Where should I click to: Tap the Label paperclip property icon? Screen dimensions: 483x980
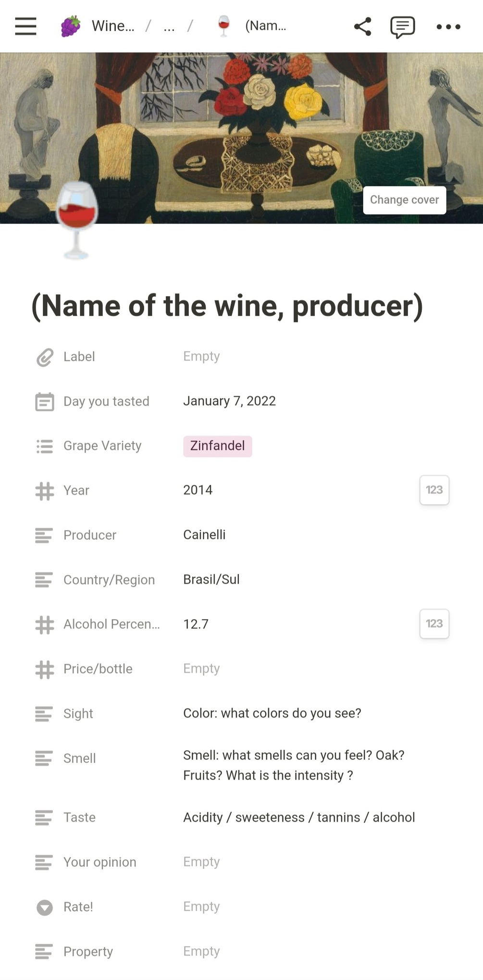45,357
